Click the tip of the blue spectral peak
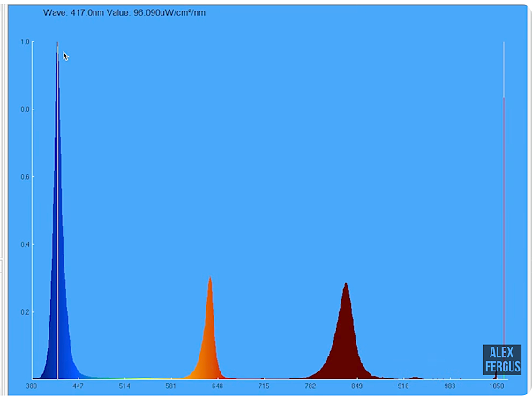532x397 pixels. (x=57, y=47)
